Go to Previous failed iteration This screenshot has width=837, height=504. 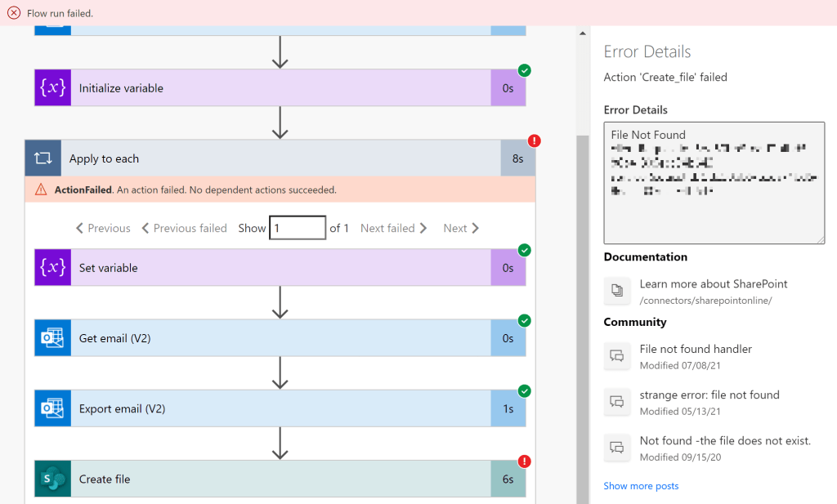click(184, 229)
